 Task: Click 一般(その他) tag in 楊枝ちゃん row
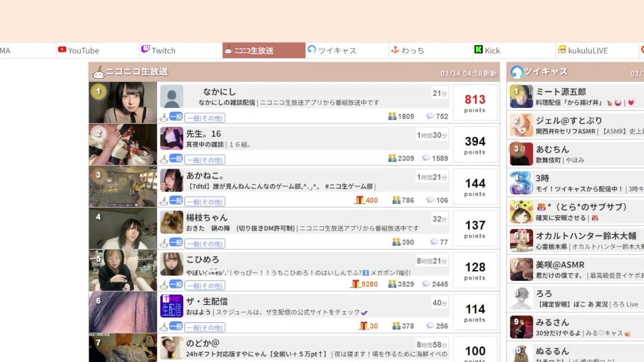[205, 244]
